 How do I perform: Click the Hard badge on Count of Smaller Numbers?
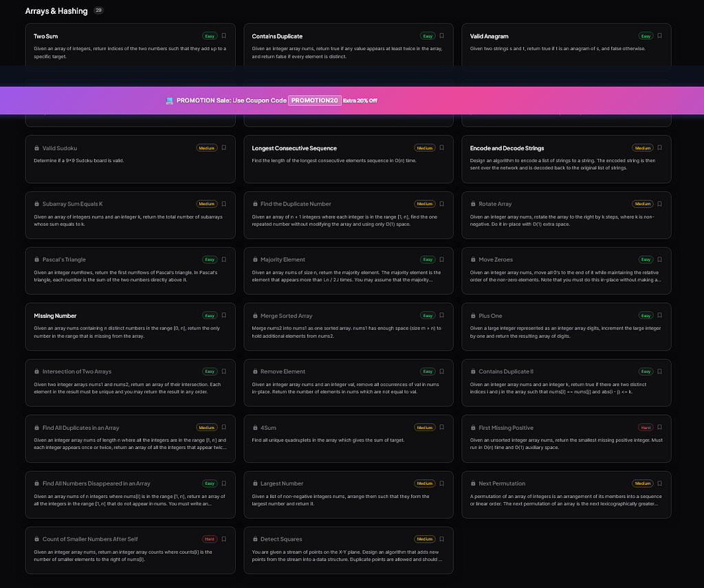[210, 539]
